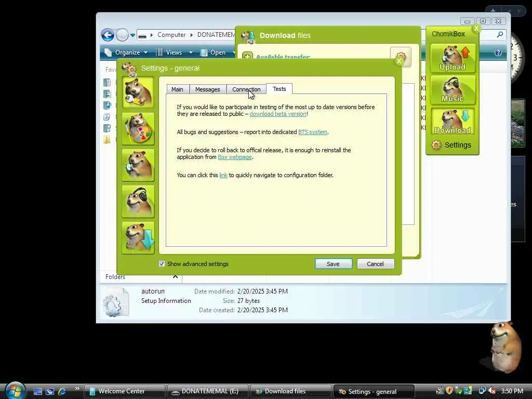The width and height of the screenshot is (532, 399).
Task: Click Settings - general taskbar button
Action: (x=374, y=391)
